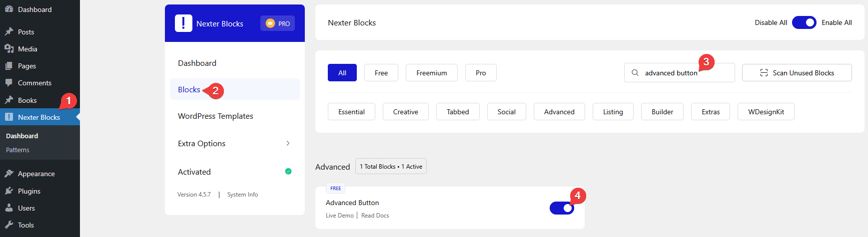Toggle the Advanced Button block switch

562,208
